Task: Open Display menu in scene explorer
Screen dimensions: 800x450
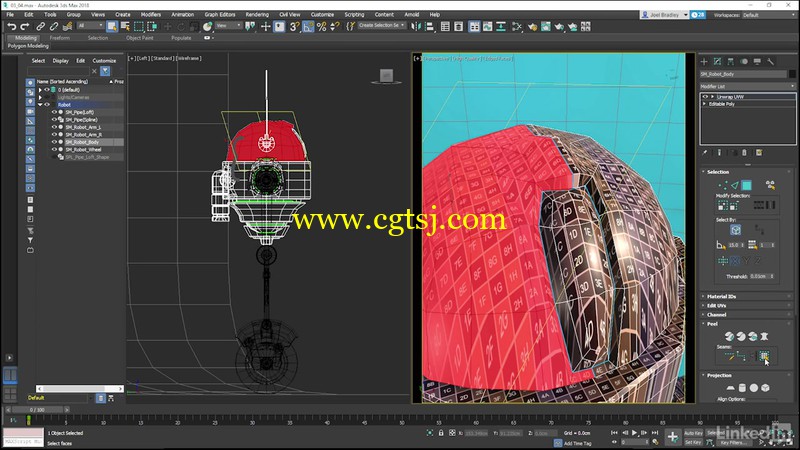Action: click(61, 61)
